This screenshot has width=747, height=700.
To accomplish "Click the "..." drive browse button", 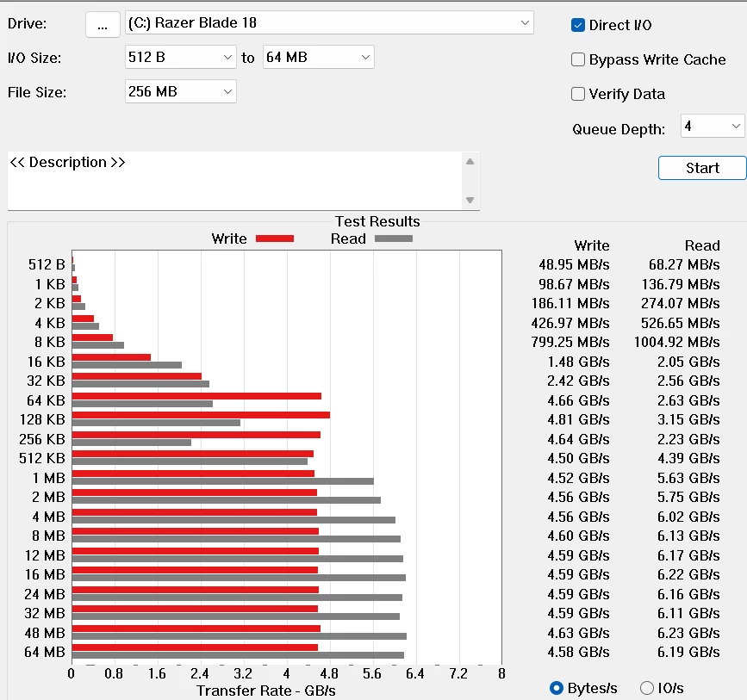I will click(103, 25).
